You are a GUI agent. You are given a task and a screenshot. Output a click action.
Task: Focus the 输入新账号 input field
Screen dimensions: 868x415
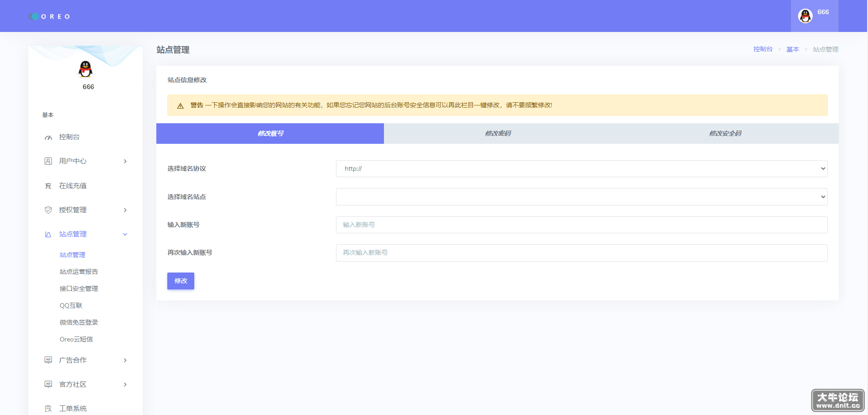[x=581, y=225]
